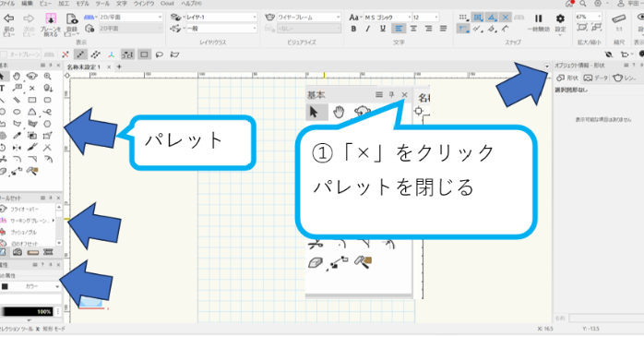Select the Oval tool
Viewport: 644px width, 337px height.
coord(17,112)
